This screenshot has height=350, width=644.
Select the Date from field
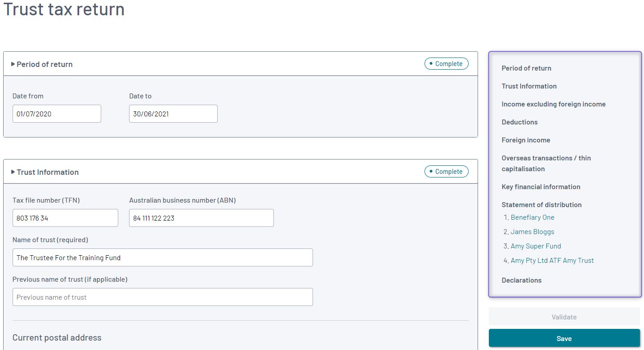point(57,113)
